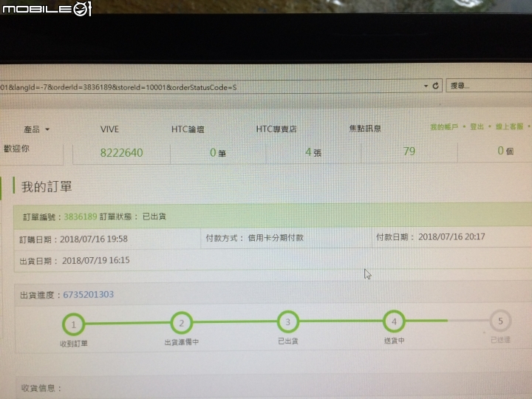Click progress step 3 已出貨 circle
This screenshot has height=399, width=532.
[287, 321]
